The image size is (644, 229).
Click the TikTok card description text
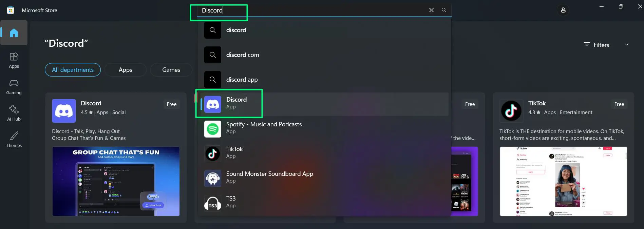point(562,135)
